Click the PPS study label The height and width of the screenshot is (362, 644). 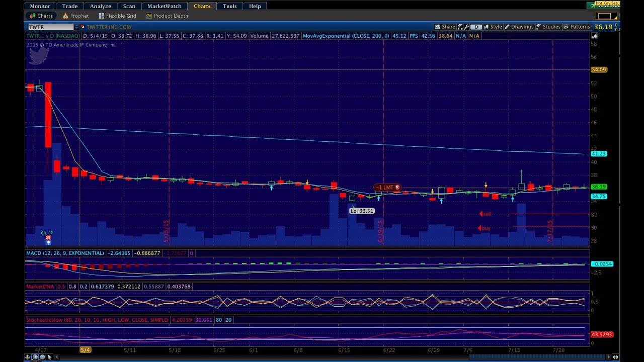(x=414, y=36)
